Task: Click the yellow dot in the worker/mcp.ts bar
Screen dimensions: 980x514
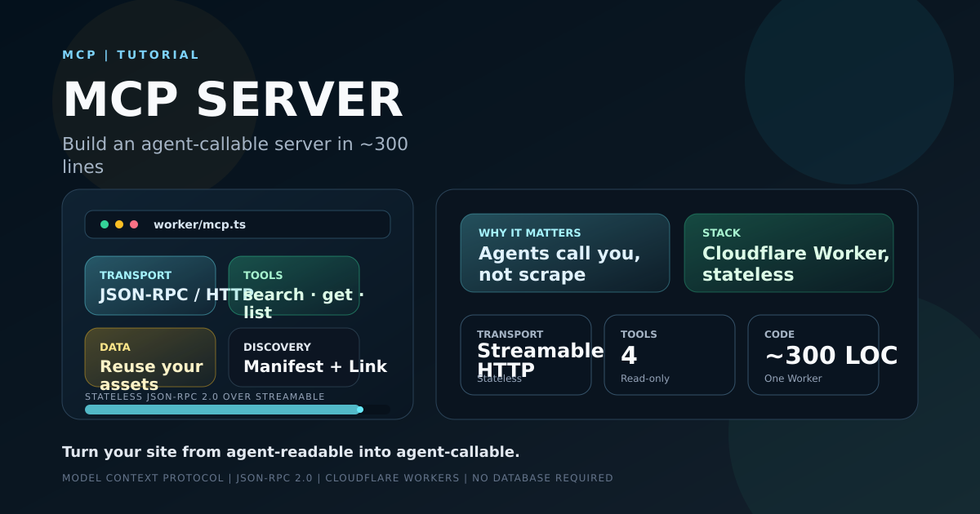Action: tap(119, 224)
